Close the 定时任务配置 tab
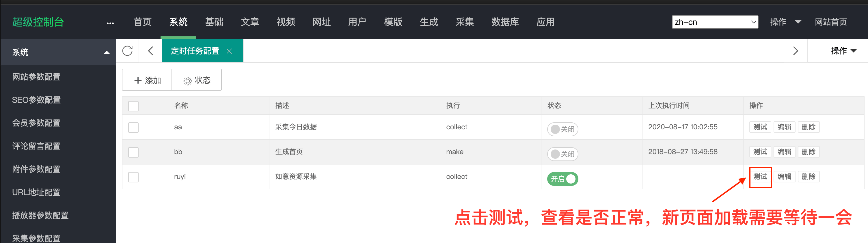Viewport: 868px width, 243px height. (230, 51)
